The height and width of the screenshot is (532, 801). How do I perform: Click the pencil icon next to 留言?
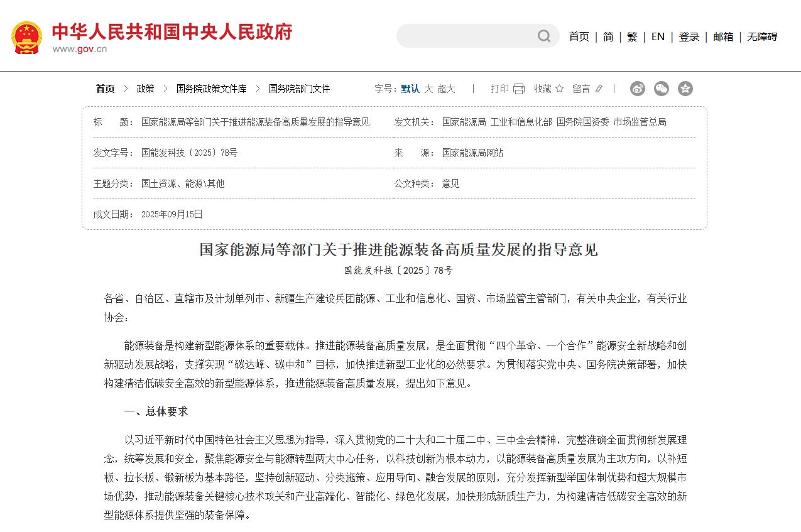click(x=599, y=89)
